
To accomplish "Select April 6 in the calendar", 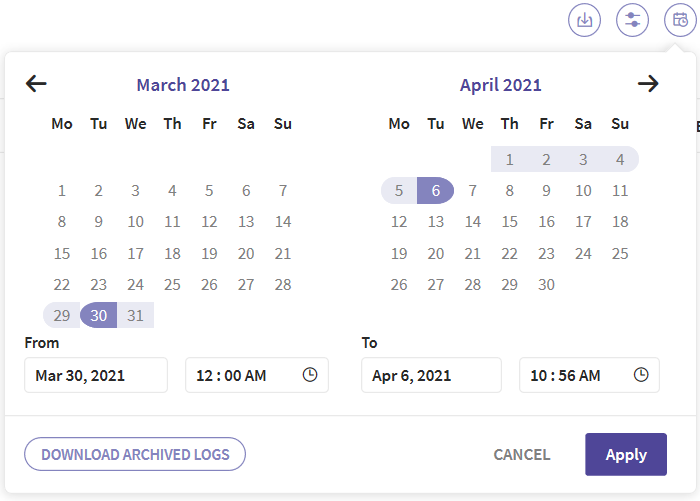I will [x=436, y=191].
